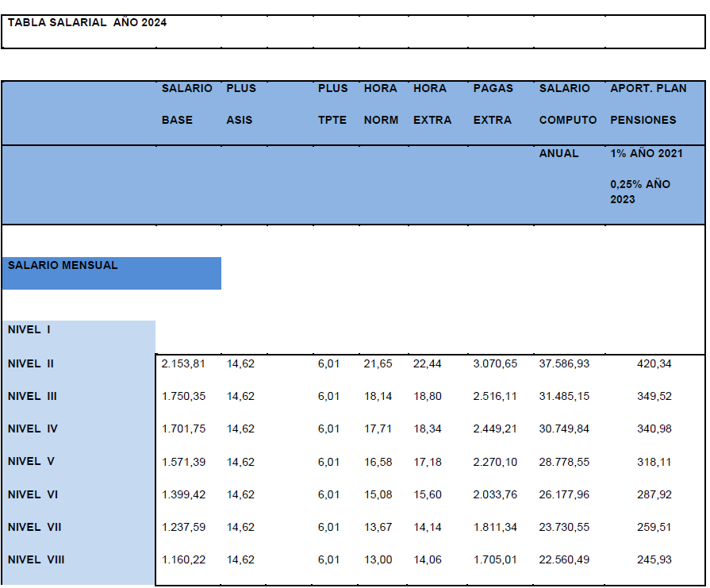Image resolution: width=710 pixels, height=588 pixels.
Task: Select the 'SALARIO COMPUTO ANUAL' header
Action: pyautogui.click(x=567, y=120)
